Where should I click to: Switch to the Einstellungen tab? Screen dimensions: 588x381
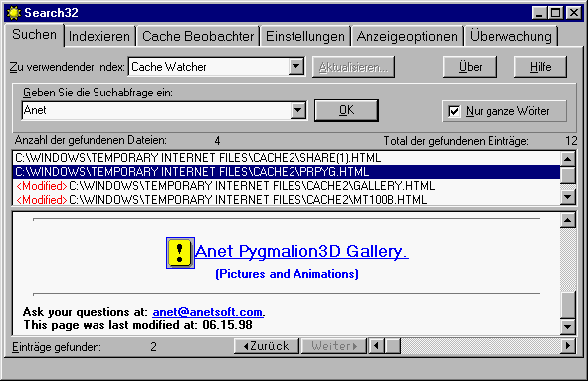305,37
